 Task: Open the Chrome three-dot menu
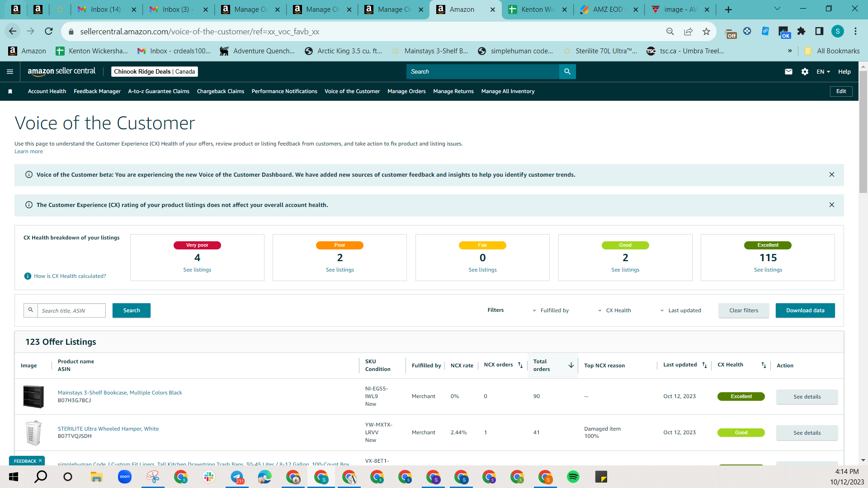click(855, 31)
